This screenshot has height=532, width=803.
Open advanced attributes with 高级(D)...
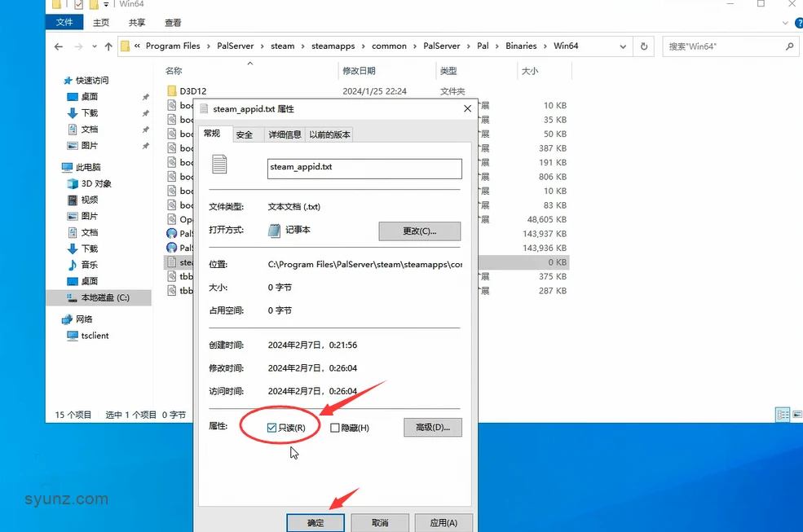click(x=433, y=427)
